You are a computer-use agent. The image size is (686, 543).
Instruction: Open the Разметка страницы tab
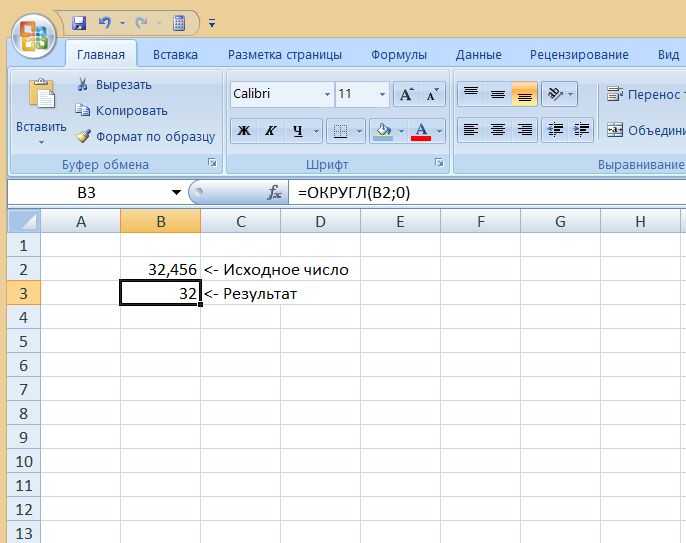pos(285,55)
